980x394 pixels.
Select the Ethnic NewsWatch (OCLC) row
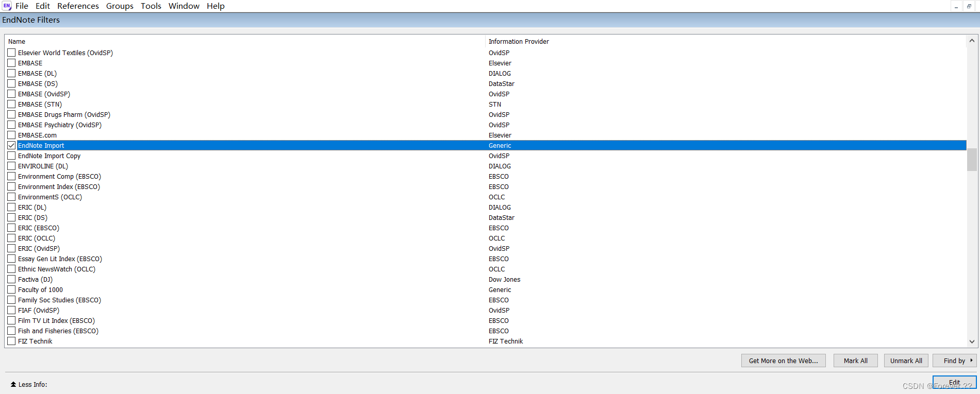[x=487, y=269]
